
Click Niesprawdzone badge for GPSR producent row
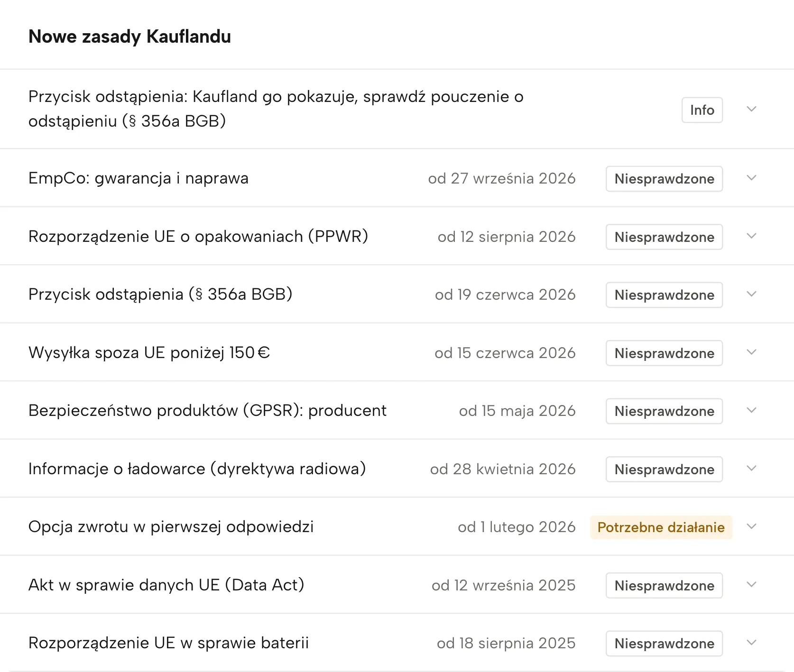[664, 411]
